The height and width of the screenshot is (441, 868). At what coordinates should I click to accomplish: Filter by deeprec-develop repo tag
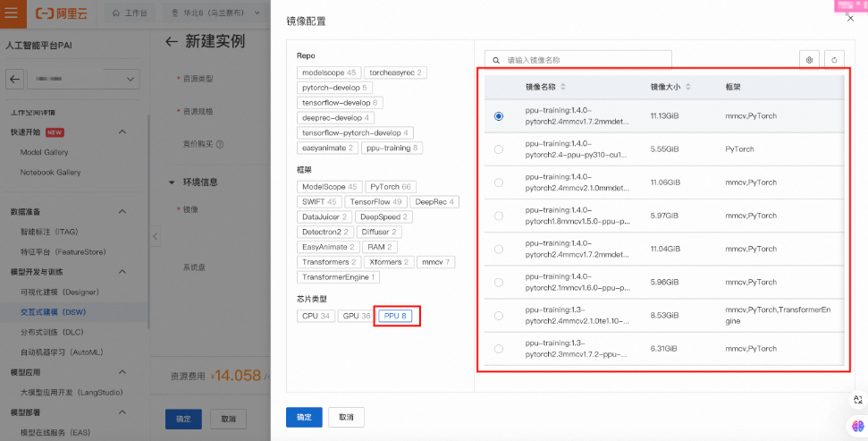pos(335,117)
